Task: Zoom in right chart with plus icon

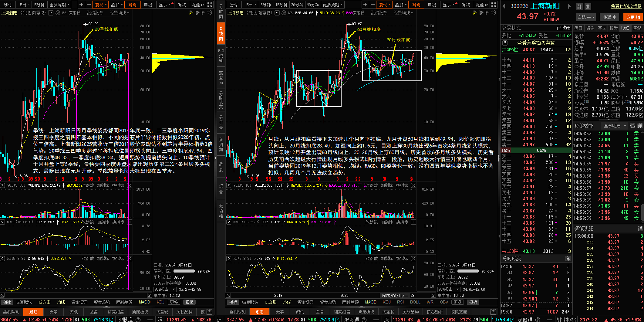Action: coord(365,4)
